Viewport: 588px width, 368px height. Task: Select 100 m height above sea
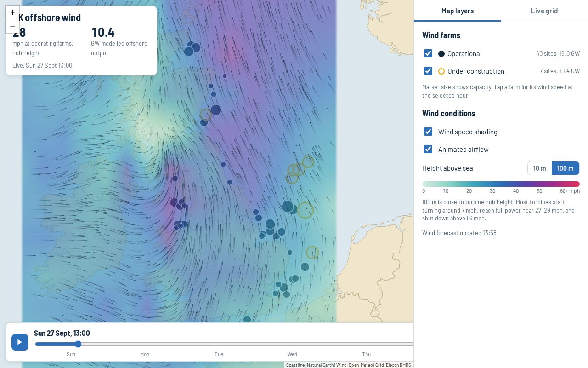pos(565,168)
